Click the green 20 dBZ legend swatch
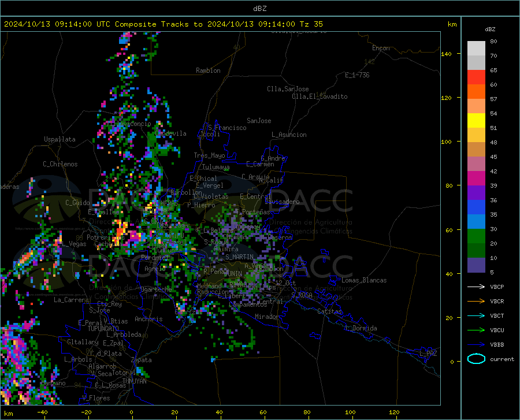The height and width of the screenshot is (420, 520). click(x=476, y=236)
